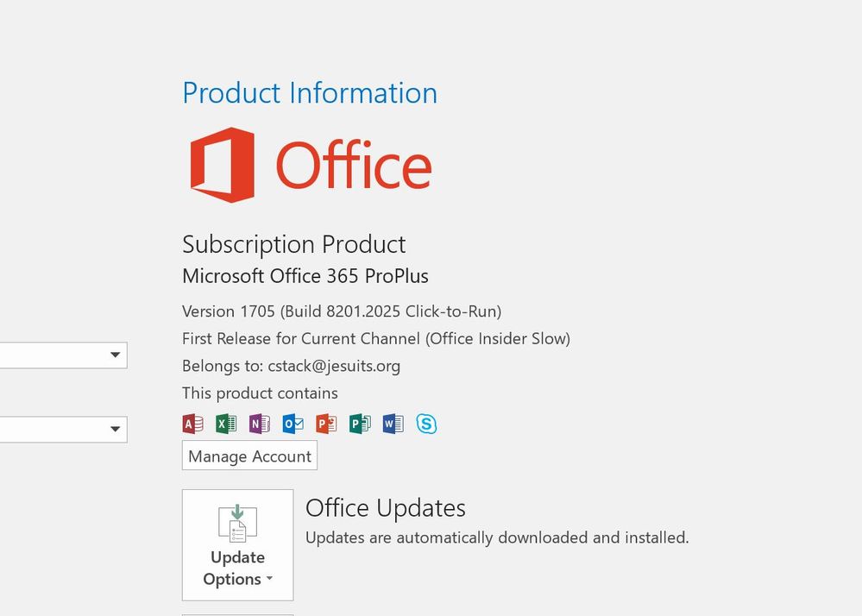This screenshot has width=862, height=616.
Task: Click the Skype for Business icon
Action: (426, 424)
